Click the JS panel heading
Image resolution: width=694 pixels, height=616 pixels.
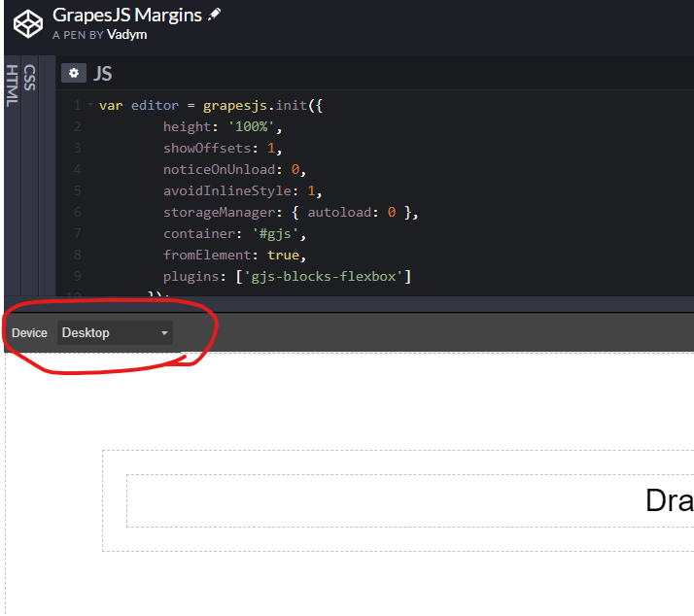103,74
